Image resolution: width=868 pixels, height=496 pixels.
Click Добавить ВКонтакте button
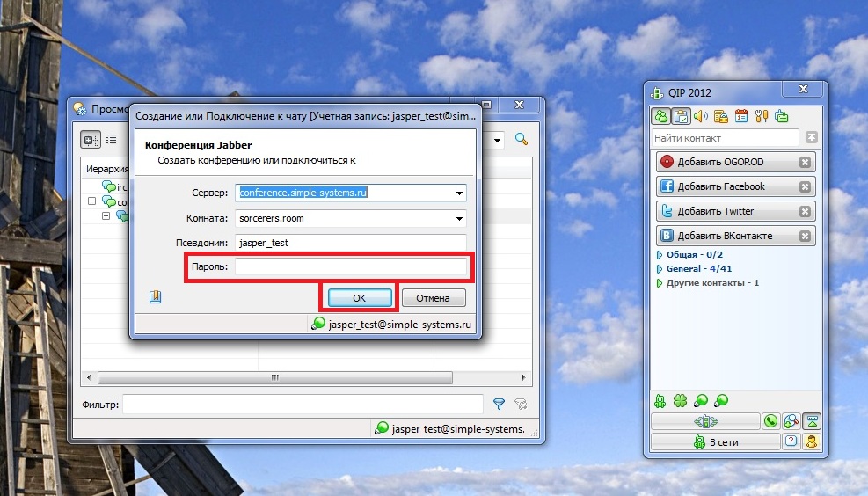point(736,236)
